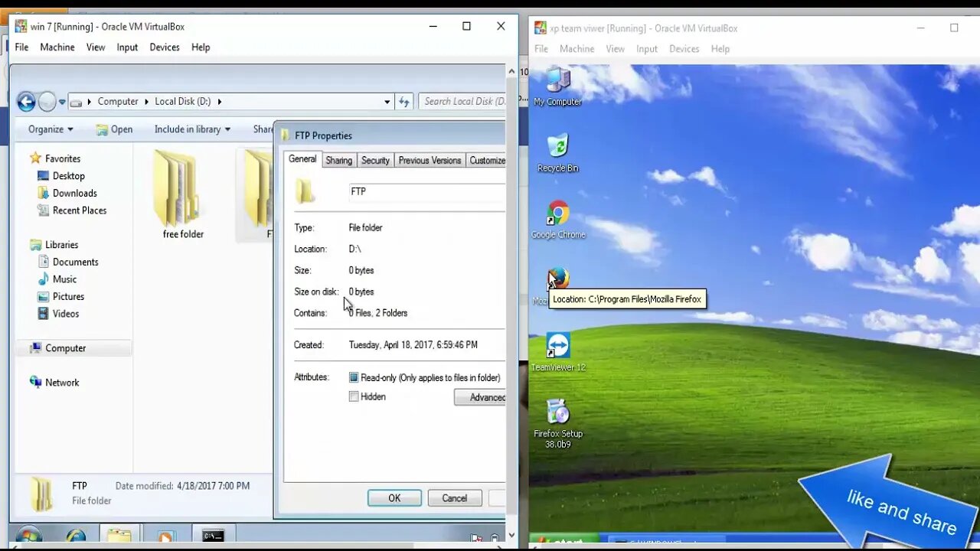The width and height of the screenshot is (980, 551).
Task: Click OK in FTP Properties
Action: click(x=394, y=498)
